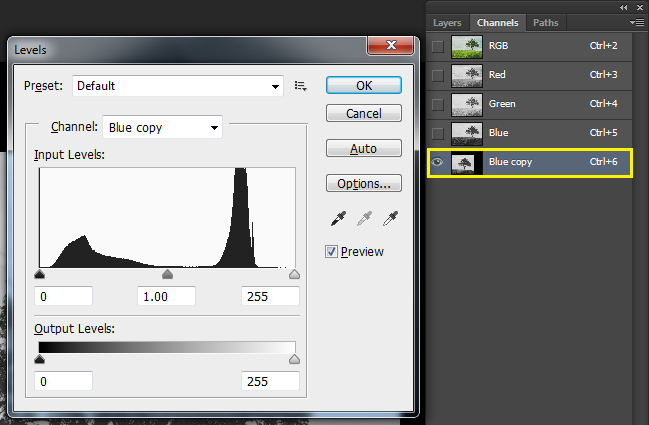Open the Channels panel flyout menu
The width and height of the screenshot is (649, 425).
tap(636, 21)
